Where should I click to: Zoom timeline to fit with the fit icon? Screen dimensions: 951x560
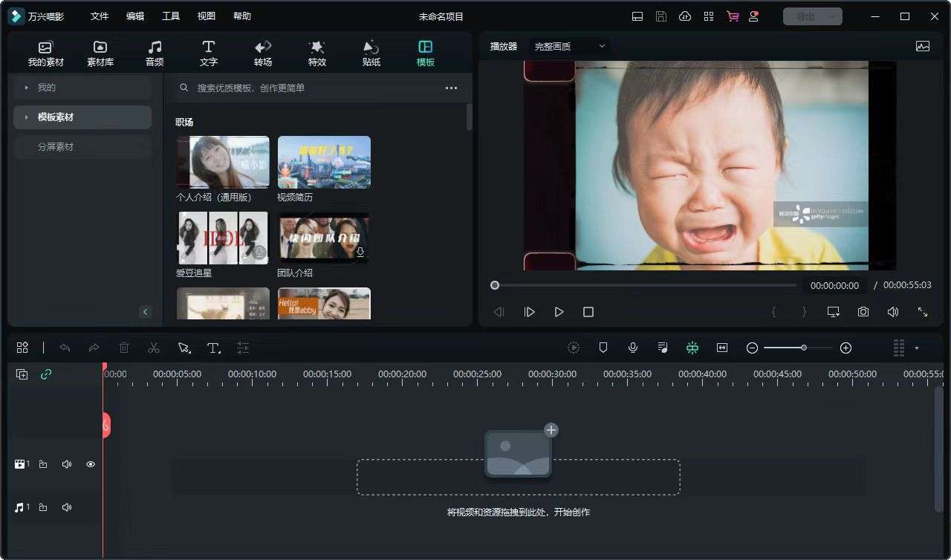(x=721, y=348)
